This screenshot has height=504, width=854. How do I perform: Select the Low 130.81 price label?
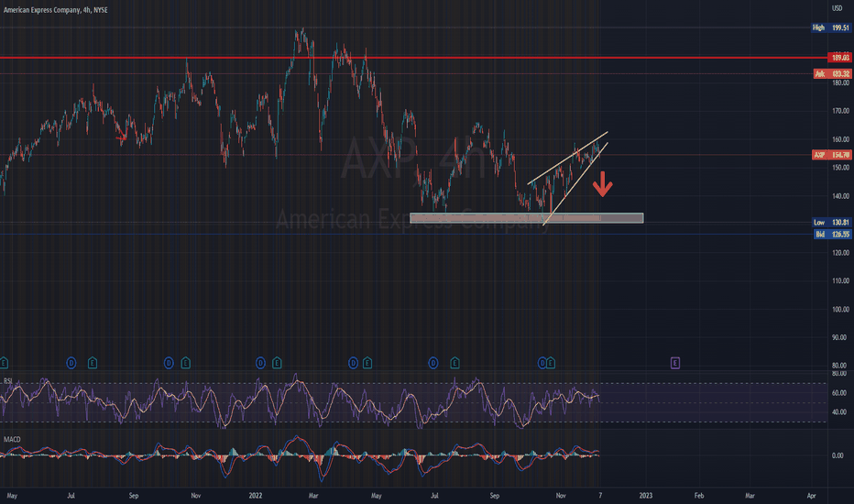tap(832, 223)
